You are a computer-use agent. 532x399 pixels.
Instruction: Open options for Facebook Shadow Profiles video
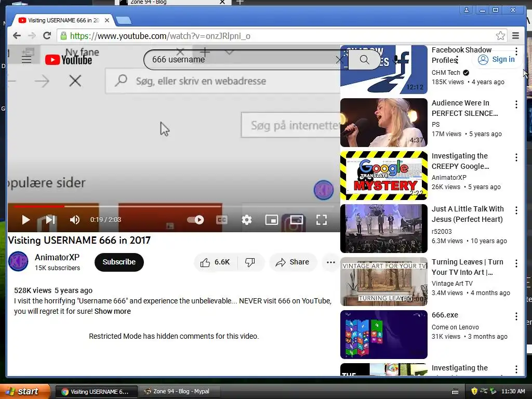(516, 51)
